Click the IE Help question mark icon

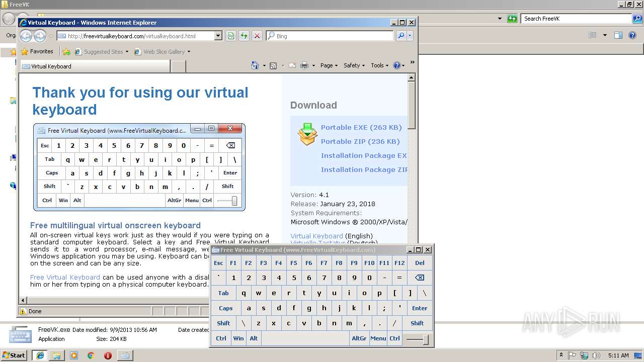tap(396, 65)
